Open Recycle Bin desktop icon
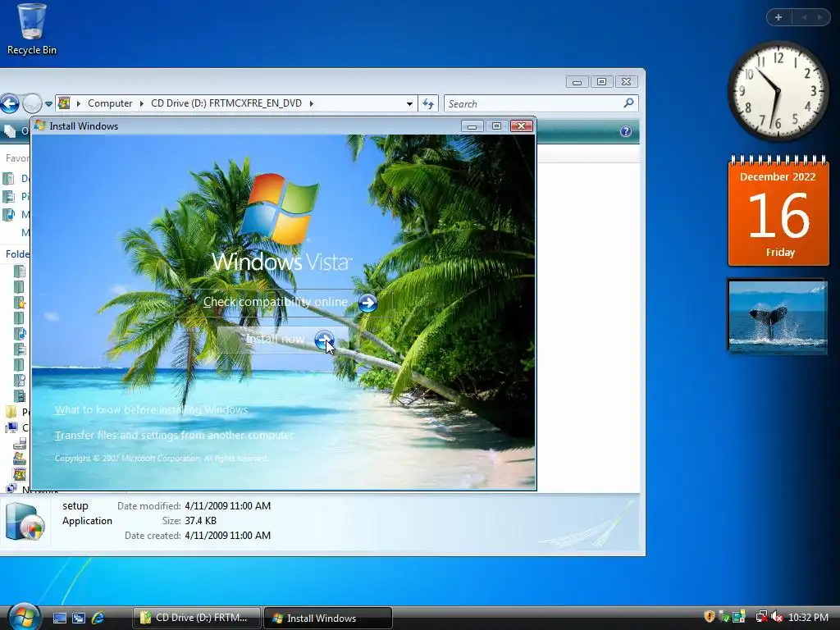Image resolution: width=840 pixels, height=630 pixels. tap(32, 30)
